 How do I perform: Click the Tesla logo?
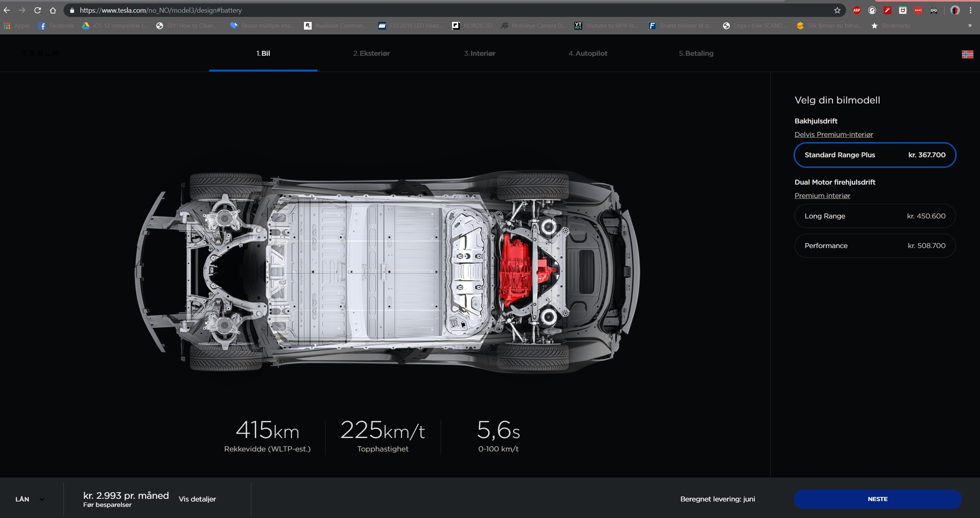(40, 53)
